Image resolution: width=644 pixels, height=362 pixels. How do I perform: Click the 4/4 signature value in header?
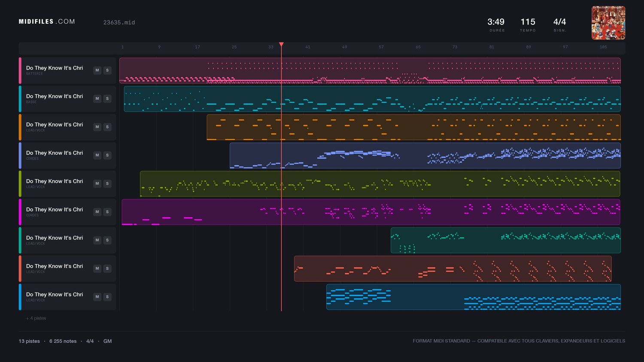tap(559, 21)
